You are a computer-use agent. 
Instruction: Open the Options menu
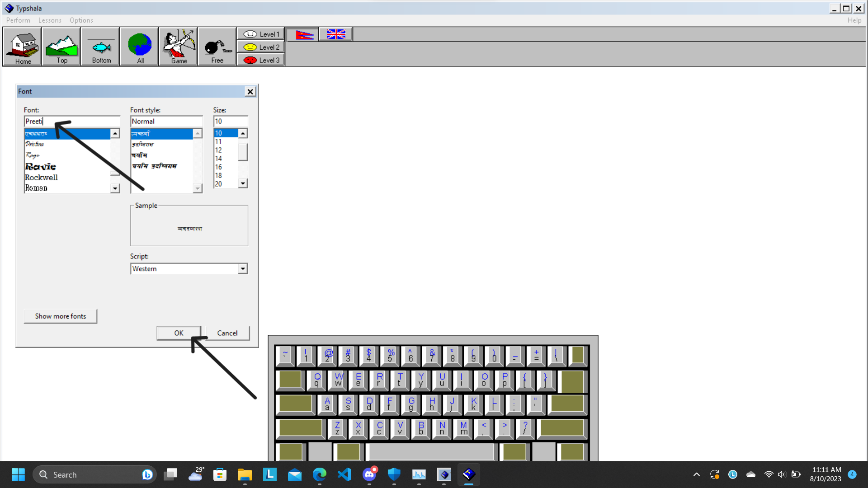point(81,20)
